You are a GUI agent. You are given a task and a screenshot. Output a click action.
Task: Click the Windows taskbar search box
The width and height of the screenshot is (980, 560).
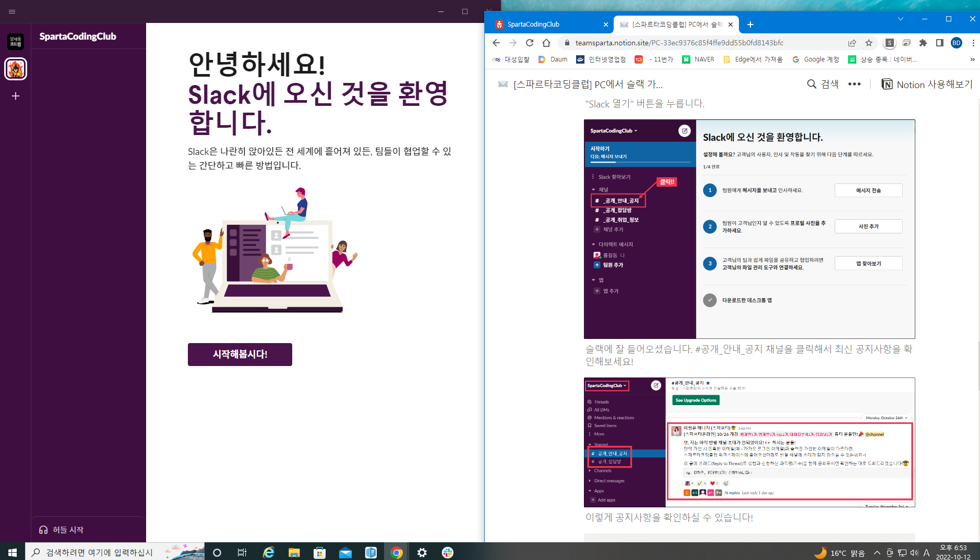(x=115, y=552)
